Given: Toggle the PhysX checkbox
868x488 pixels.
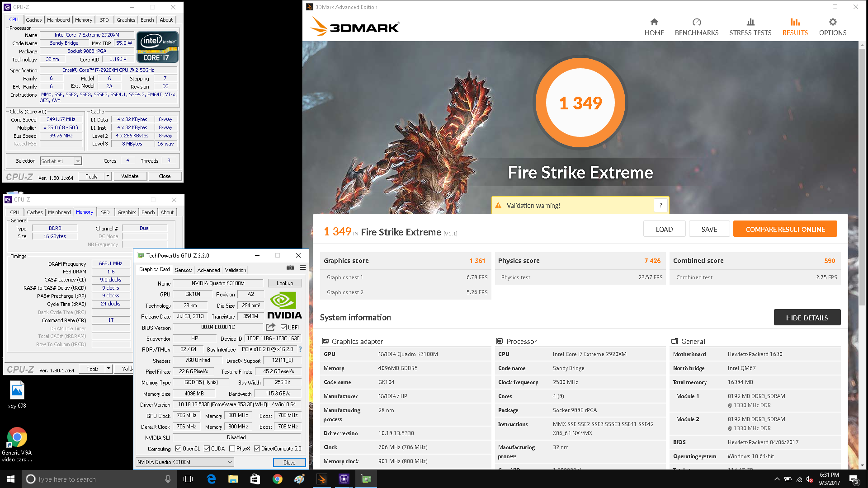Looking at the screenshot, I should coord(232,449).
